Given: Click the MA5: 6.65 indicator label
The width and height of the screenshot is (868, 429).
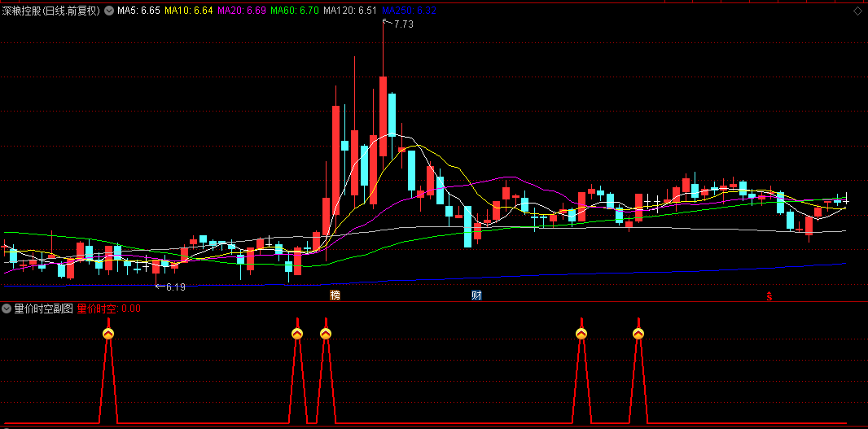Looking at the screenshot, I should click(x=138, y=10).
